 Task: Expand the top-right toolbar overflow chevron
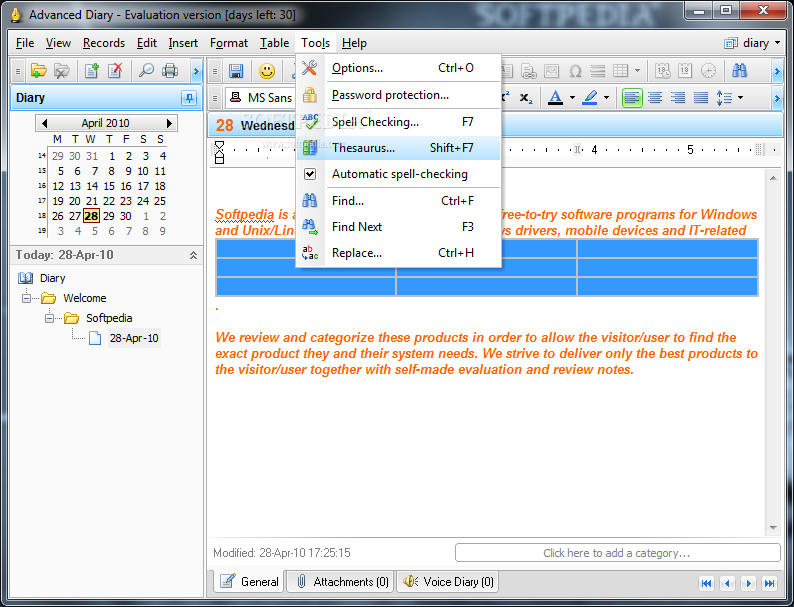[x=777, y=71]
